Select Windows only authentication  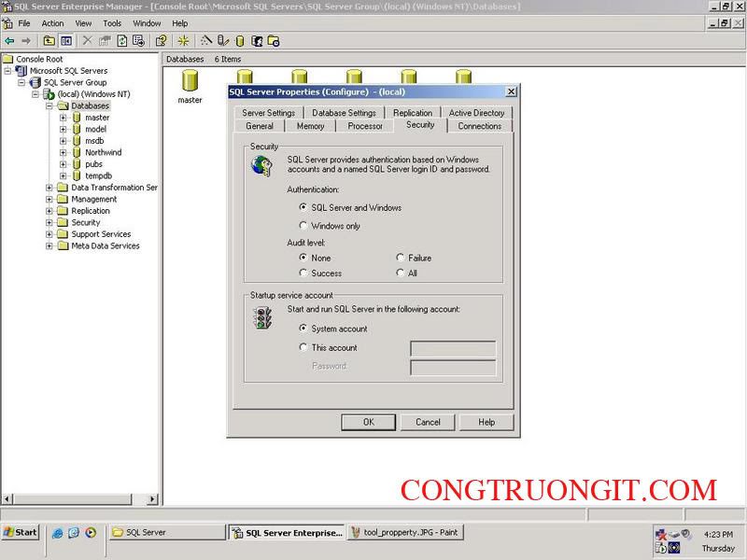point(303,225)
